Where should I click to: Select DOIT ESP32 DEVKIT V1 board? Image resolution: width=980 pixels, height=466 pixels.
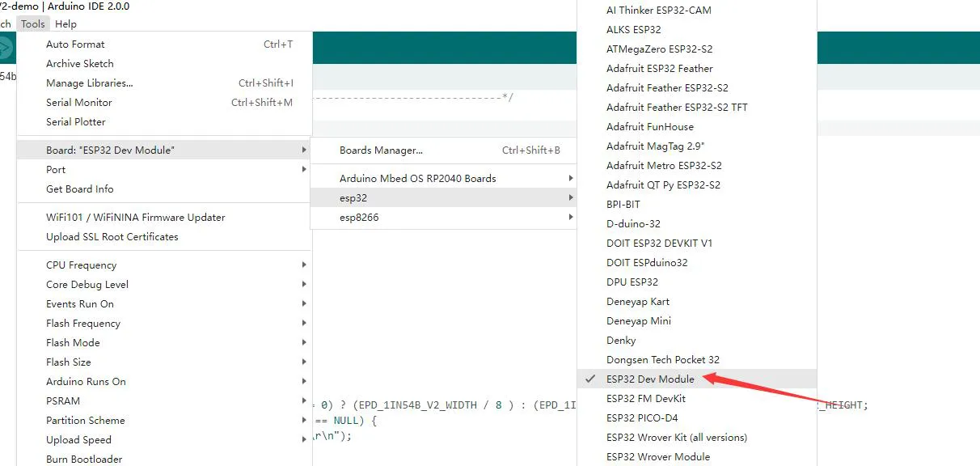697,244
